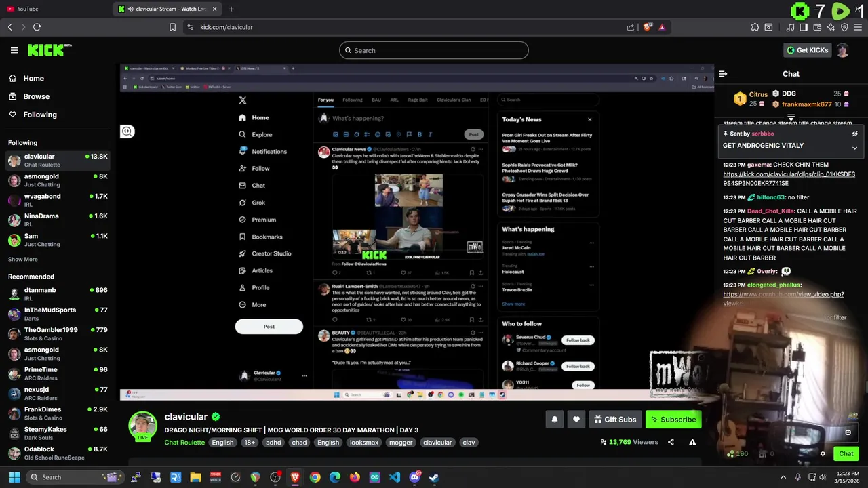Close the clavicular Stream browser tab
The width and height of the screenshot is (868, 488).
215,9
